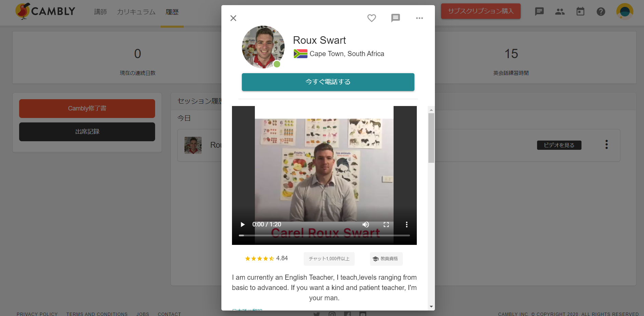Add Roux Swart to favorites with heart icon
644x316 pixels.
[371, 18]
